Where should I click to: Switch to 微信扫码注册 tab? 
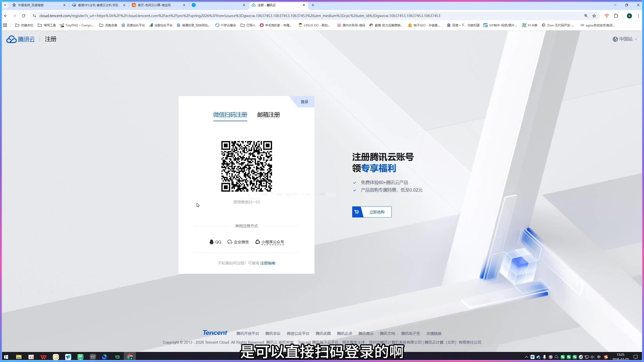[230, 115]
